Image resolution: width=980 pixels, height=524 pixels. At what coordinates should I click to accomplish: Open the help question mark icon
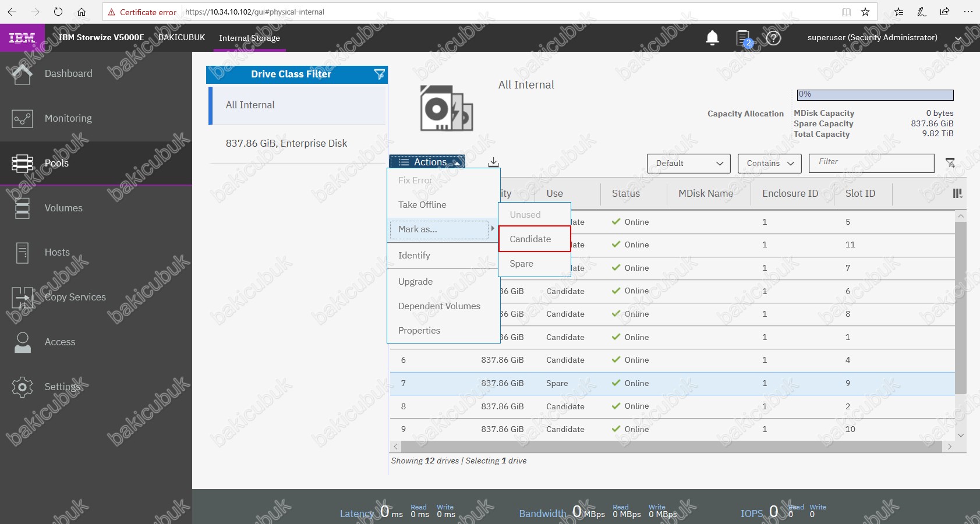[773, 38]
